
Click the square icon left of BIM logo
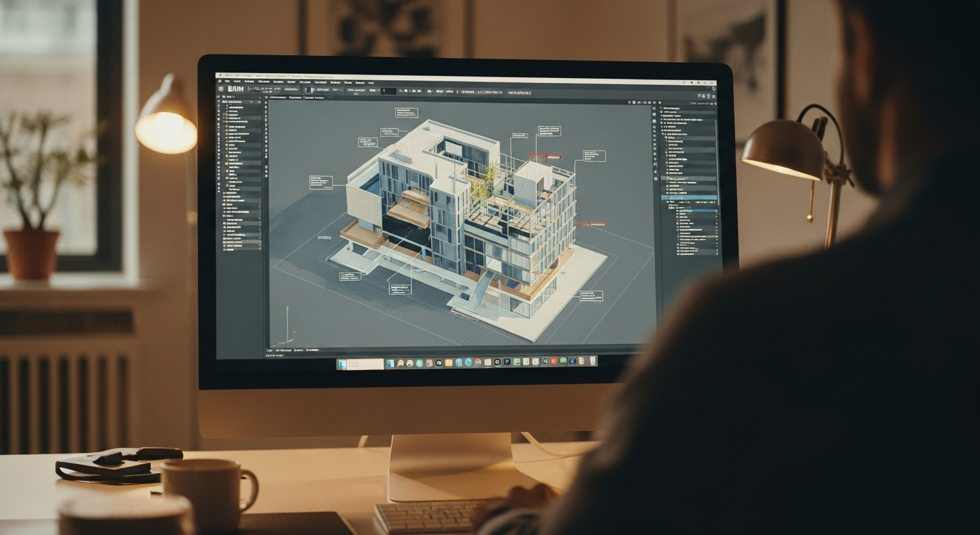[221, 90]
